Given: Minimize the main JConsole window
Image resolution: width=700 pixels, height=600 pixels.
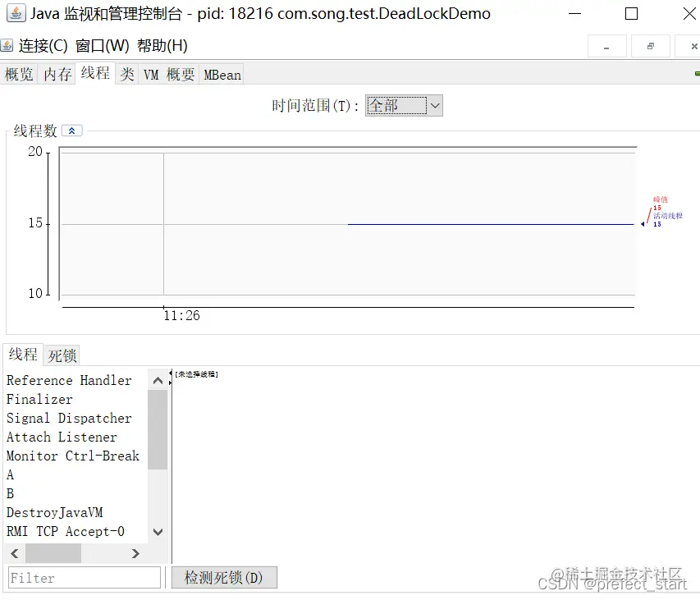Looking at the screenshot, I should pyautogui.click(x=574, y=13).
